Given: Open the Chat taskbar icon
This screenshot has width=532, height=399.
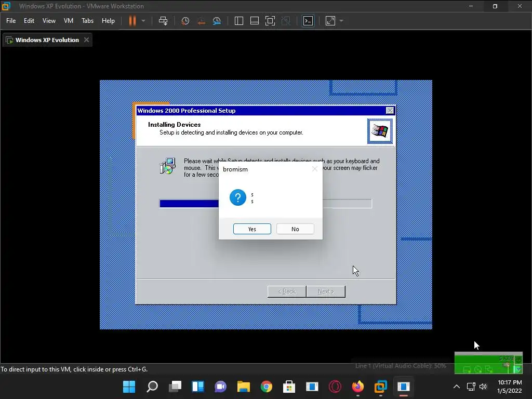Looking at the screenshot, I should [x=220, y=387].
